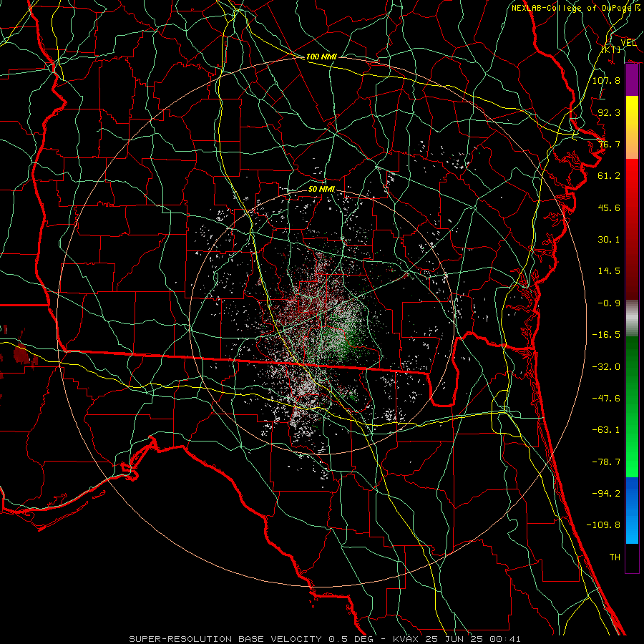
Task: Click the -94.2 value on velocity scale
Action: pos(606,493)
